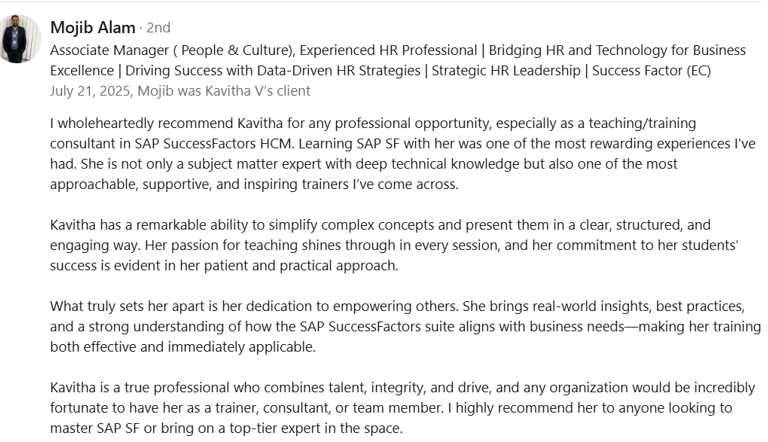768x442 pixels.
Task: Click the paragraph starting 'Kavitha has a remarkable ability'
Action: (x=394, y=245)
